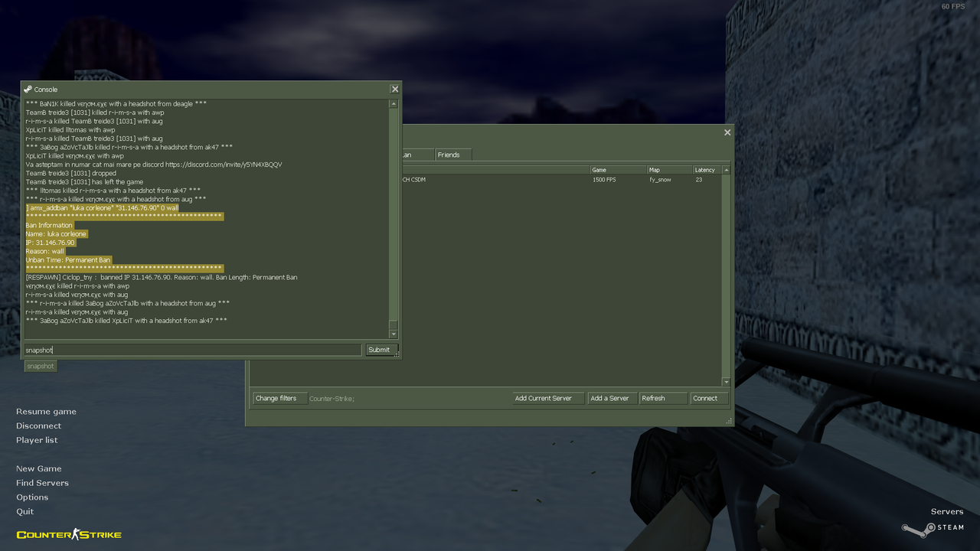Submit the console command
Image resolution: width=980 pixels, height=551 pixels.
click(x=381, y=350)
